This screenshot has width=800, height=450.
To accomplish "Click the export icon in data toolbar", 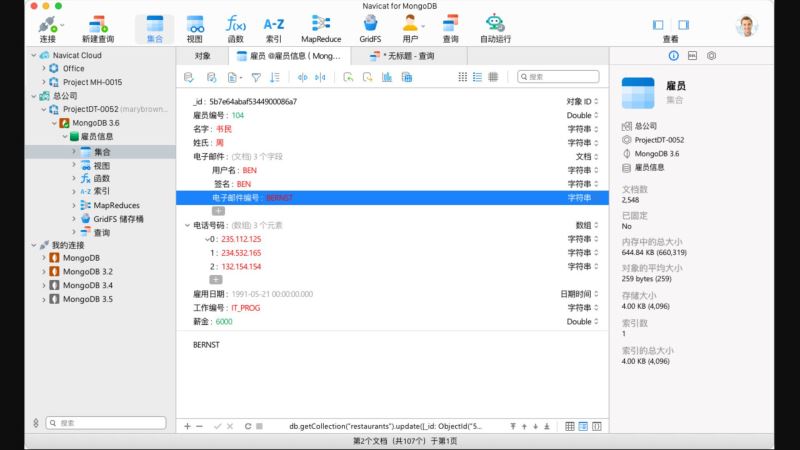I will [367, 77].
